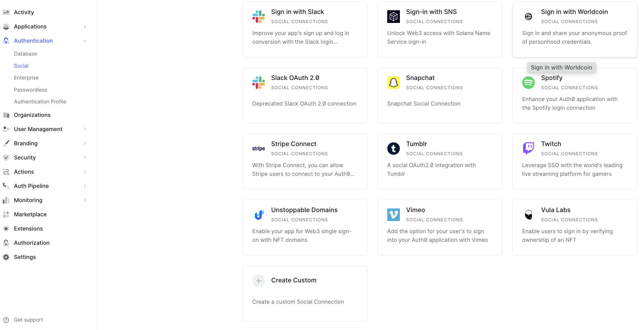Click the Sign in with Worldcoin icon

(x=528, y=16)
